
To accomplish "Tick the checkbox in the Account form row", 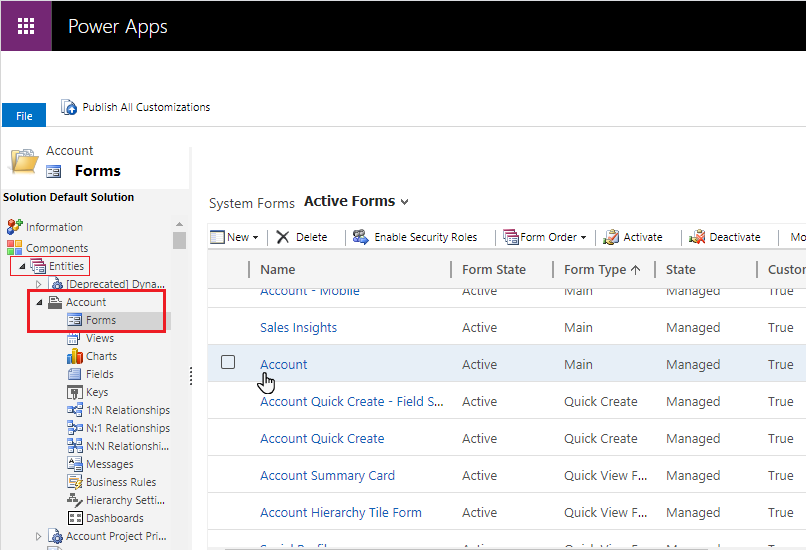I will [228, 362].
